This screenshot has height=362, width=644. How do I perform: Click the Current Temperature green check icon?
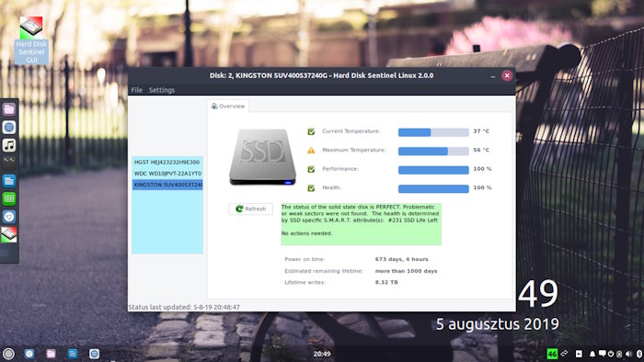click(x=311, y=131)
